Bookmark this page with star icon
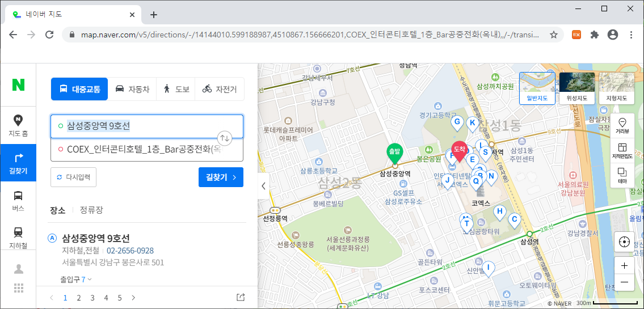 554,35
